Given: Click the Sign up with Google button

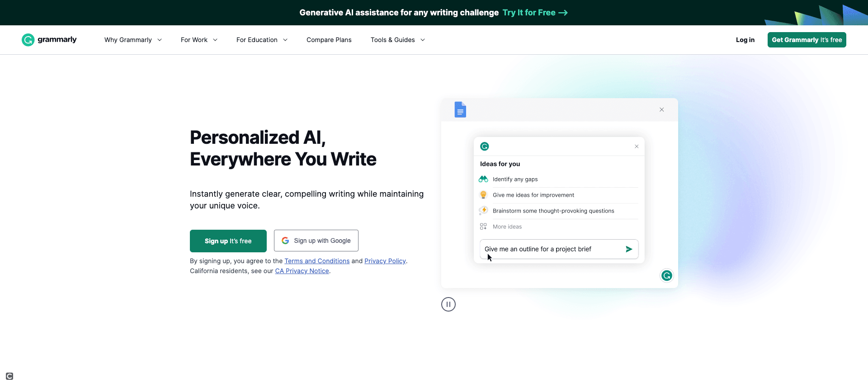Looking at the screenshot, I should 316,241.
